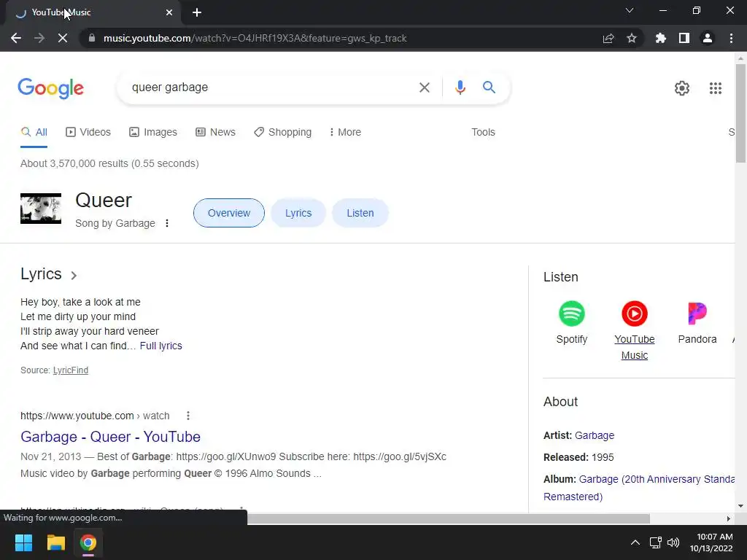This screenshot has height=560, width=747.
Task: Open the Garbage 20th Anniversary album link
Action: click(639, 488)
